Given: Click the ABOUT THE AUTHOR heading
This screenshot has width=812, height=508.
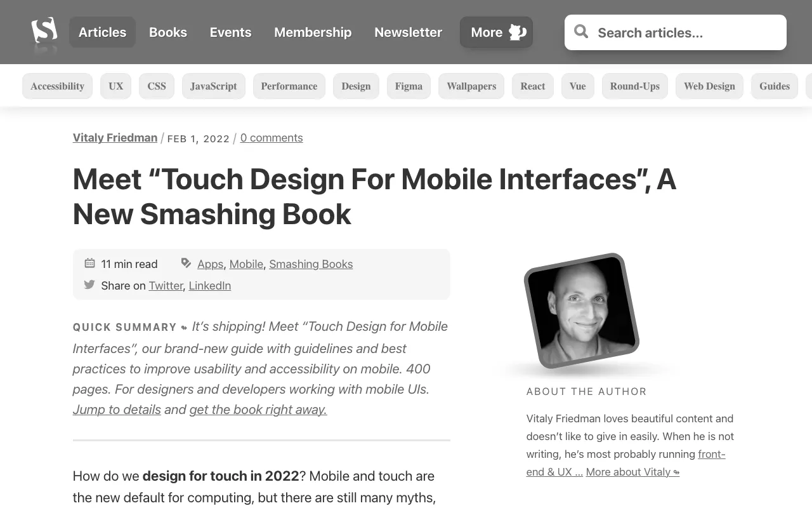Looking at the screenshot, I should (x=587, y=392).
